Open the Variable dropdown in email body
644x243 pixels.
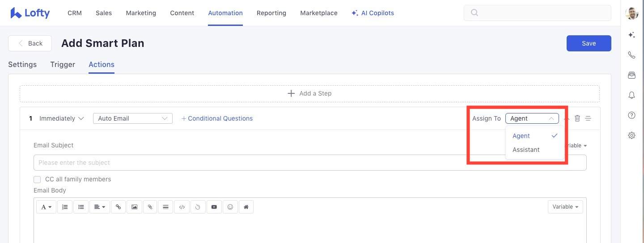click(565, 207)
